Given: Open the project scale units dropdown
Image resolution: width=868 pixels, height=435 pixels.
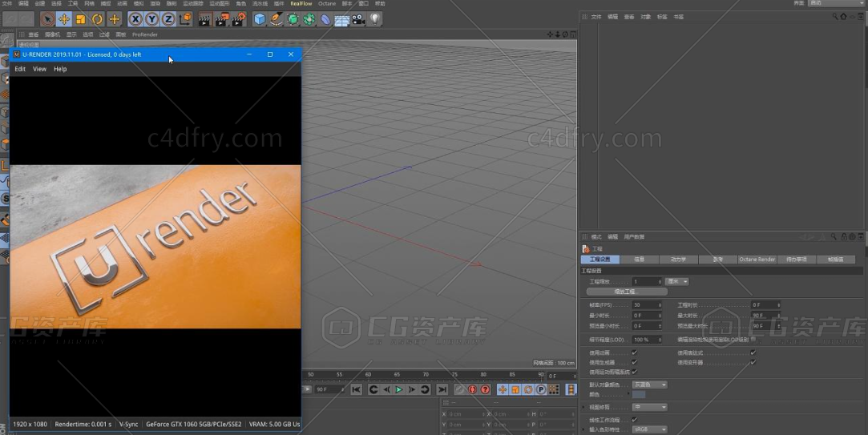Looking at the screenshot, I should (x=677, y=282).
